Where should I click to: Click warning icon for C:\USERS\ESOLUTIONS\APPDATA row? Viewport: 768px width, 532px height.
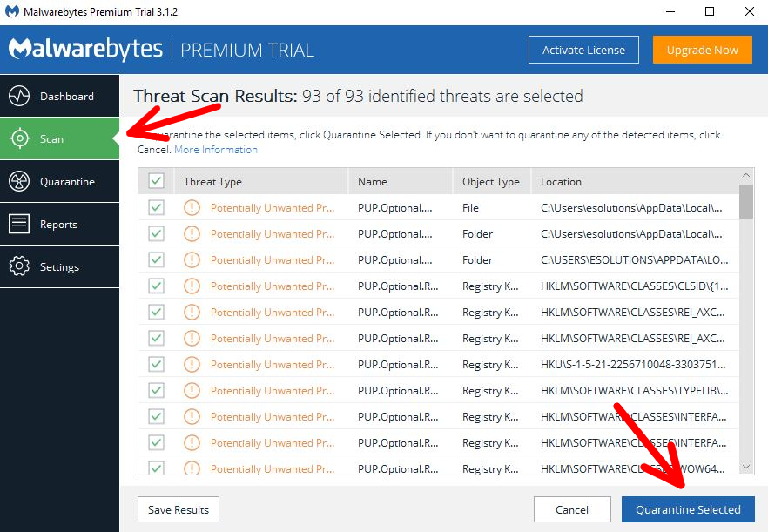192,259
